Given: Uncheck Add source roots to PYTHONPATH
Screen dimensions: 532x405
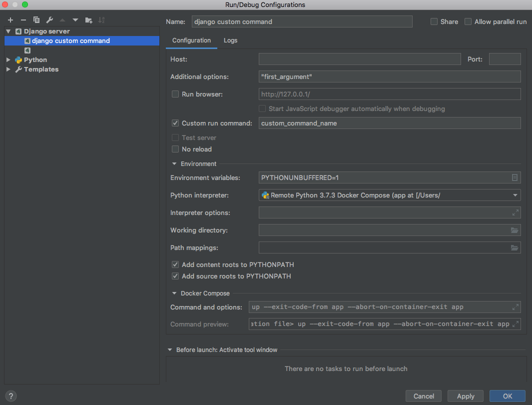Looking at the screenshot, I should coord(175,276).
